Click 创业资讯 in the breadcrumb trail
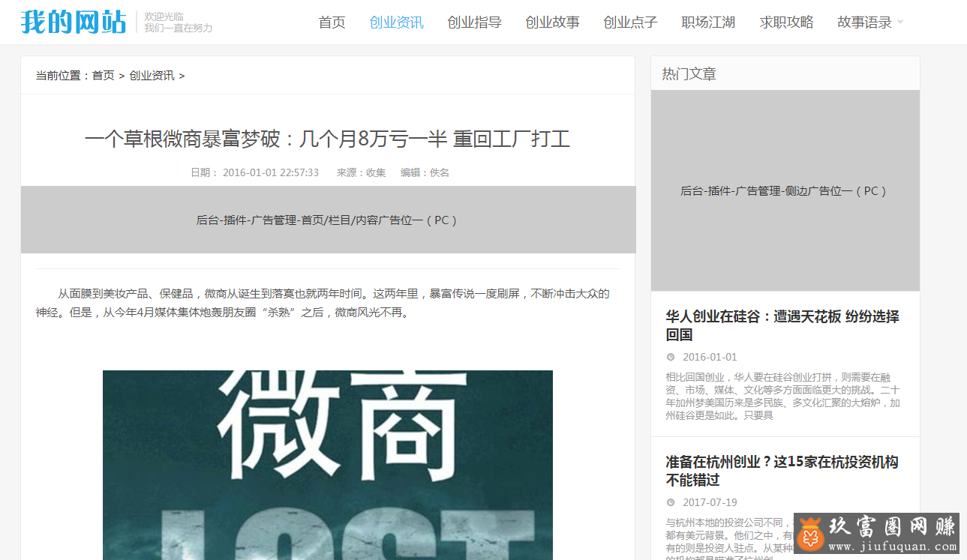This screenshot has height=560, width=967. click(x=152, y=75)
